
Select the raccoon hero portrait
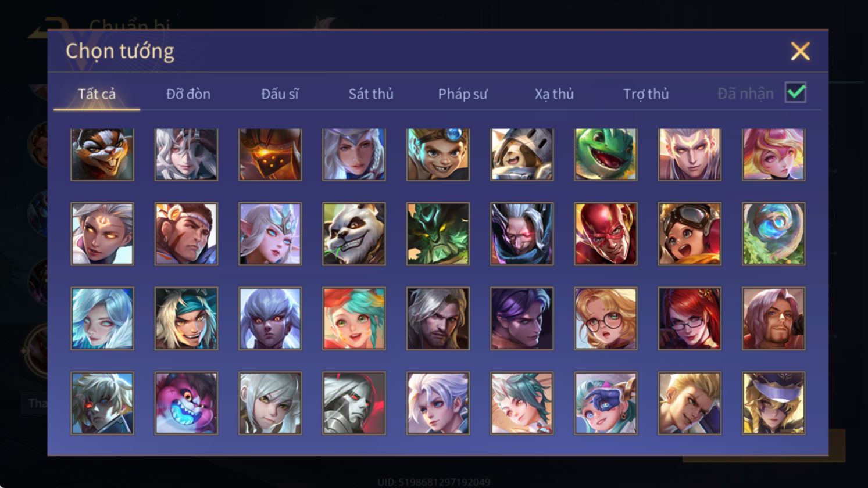click(x=102, y=155)
